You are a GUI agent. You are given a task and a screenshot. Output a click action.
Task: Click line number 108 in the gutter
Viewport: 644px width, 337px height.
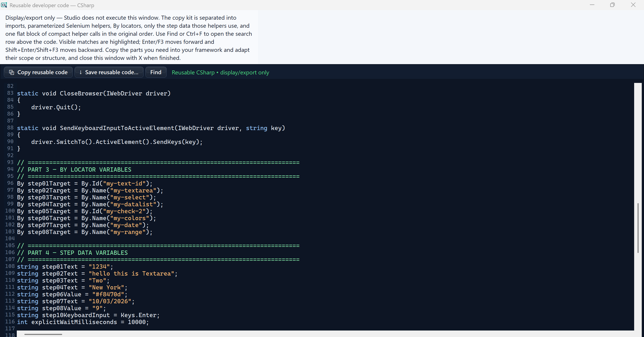[x=10, y=266]
